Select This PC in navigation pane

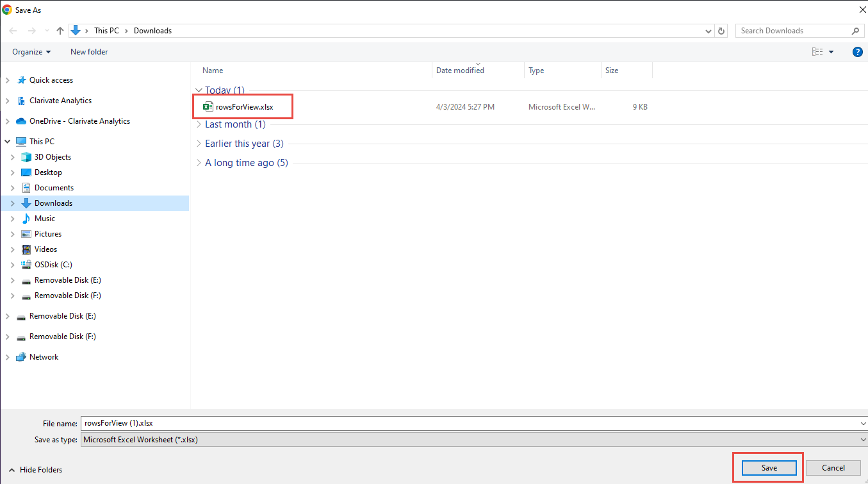click(x=42, y=142)
